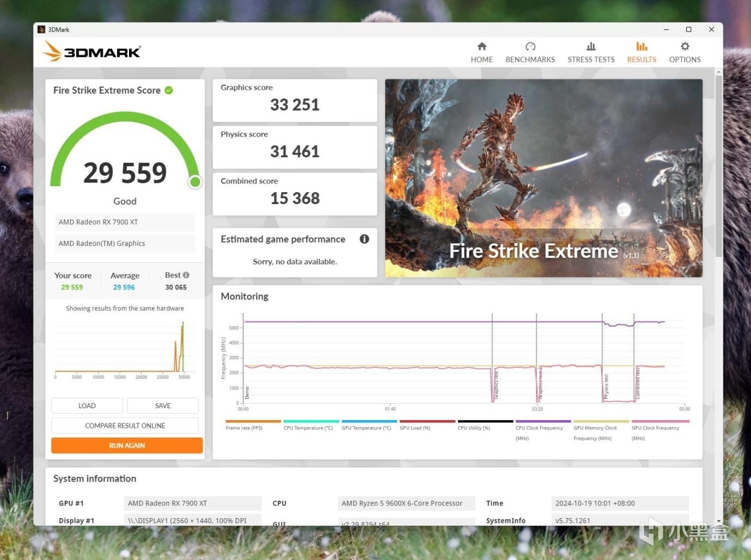The image size is (751, 560).
Task: Click the CPU value AMD Ryzen 5 9600X
Action: (406, 503)
